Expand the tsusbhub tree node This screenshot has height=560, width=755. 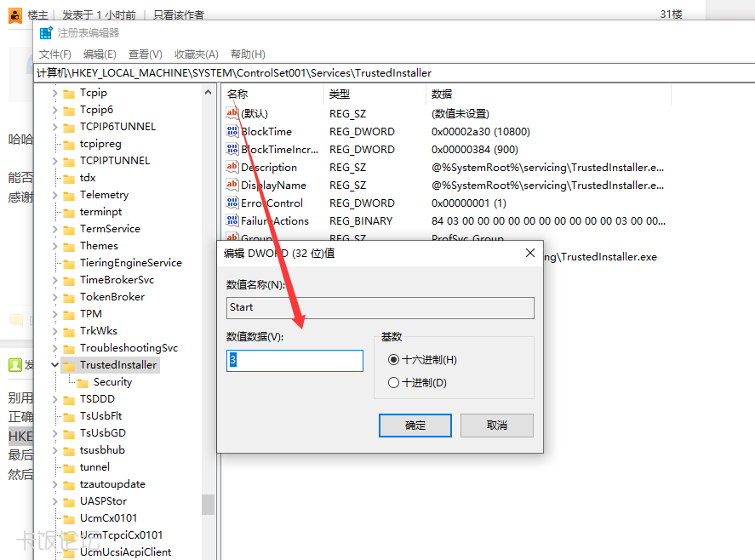click(54, 450)
